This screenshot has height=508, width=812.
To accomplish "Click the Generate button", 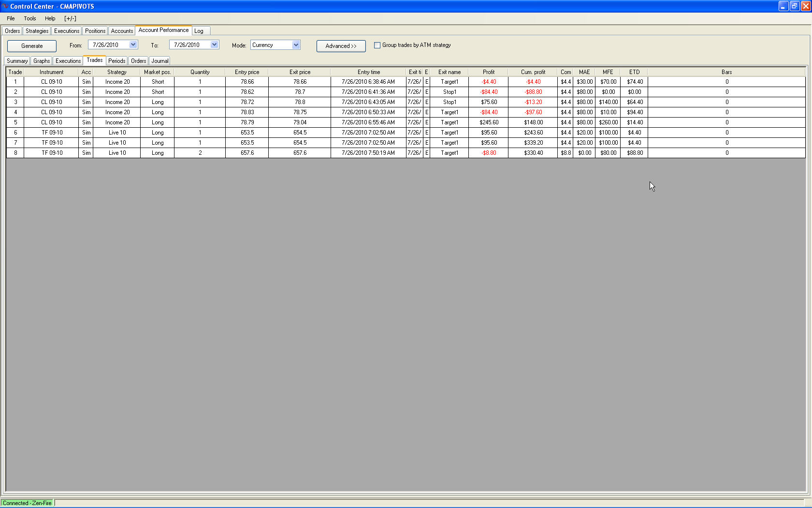I will [x=32, y=46].
